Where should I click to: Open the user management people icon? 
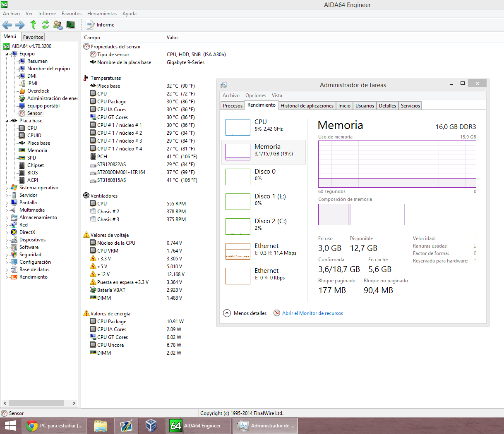58,25
